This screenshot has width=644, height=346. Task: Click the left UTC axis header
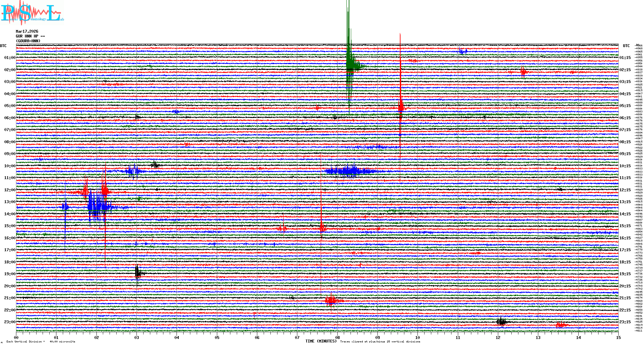click(3, 46)
